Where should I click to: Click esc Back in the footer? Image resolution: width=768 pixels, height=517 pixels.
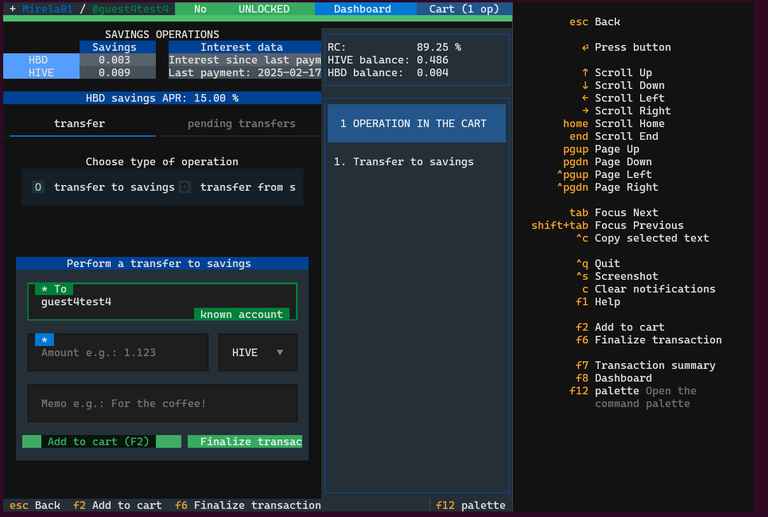[35, 505]
